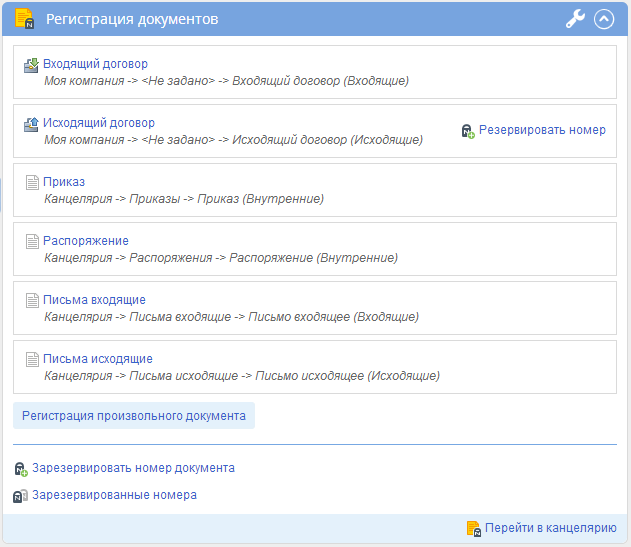Click the Распоряжение document icon
This screenshot has width=631, height=547.
[x=32, y=242]
